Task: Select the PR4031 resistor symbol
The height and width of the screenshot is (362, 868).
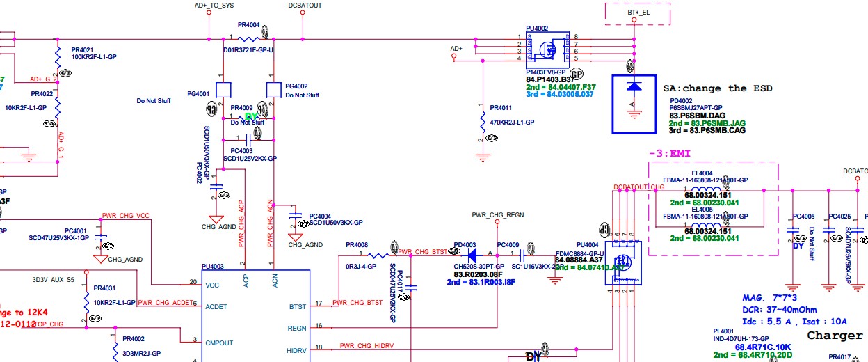Action: (86, 303)
